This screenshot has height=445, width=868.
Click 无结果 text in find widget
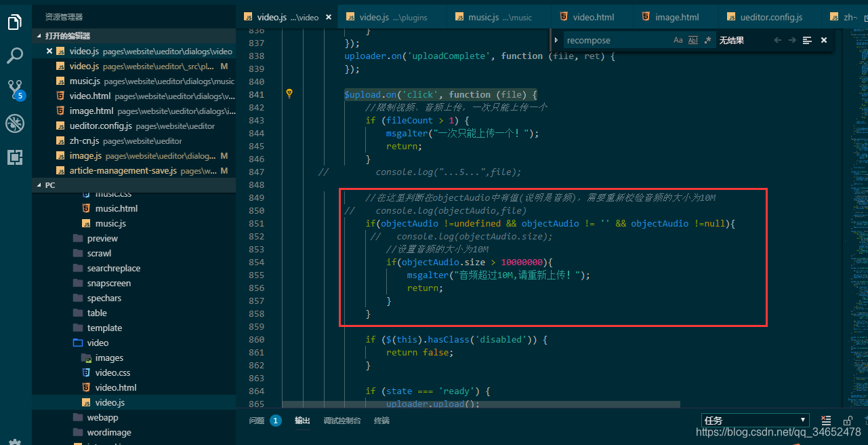(x=731, y=40)
